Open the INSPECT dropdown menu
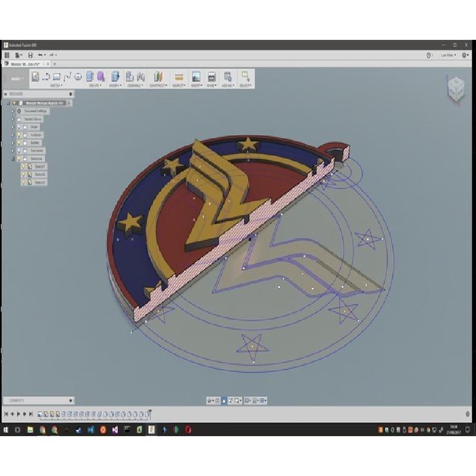The width and height of the screenshot is (476, 476). click(179, 86)
